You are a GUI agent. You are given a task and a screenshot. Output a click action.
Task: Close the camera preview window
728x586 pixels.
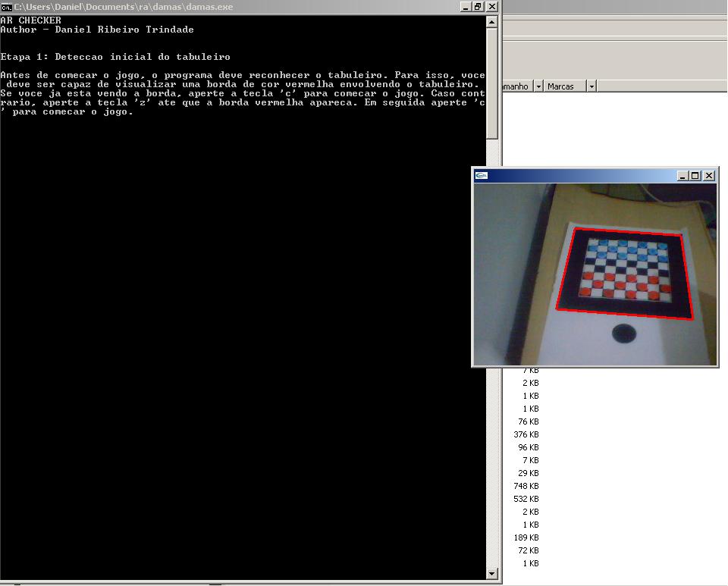[x=709, y=175]
